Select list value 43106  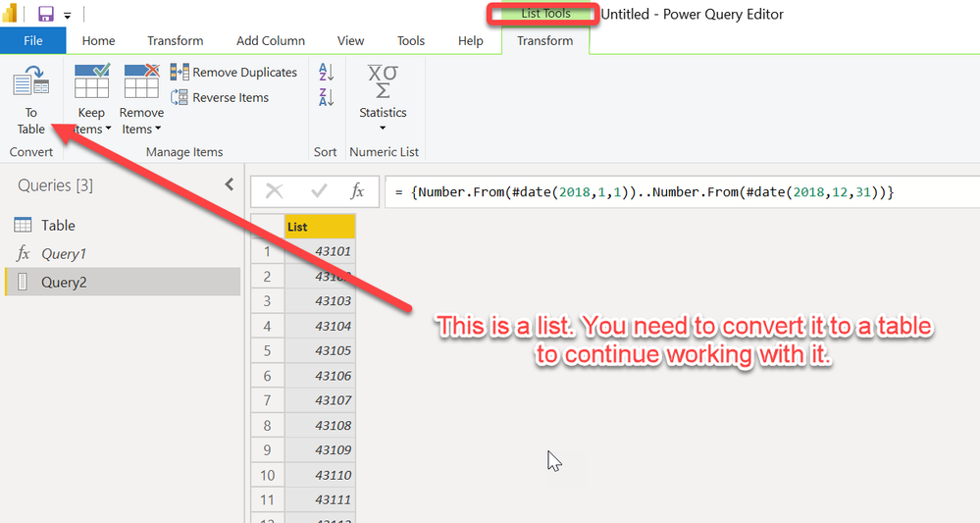point(320,376)
